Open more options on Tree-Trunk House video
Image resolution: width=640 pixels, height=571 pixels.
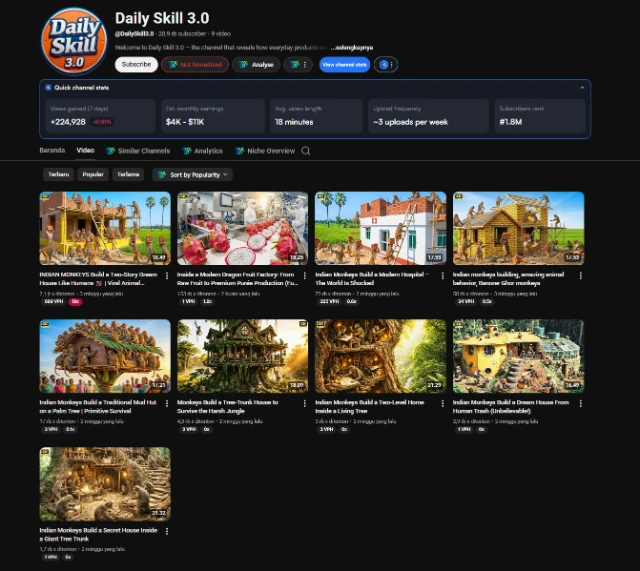305,403
